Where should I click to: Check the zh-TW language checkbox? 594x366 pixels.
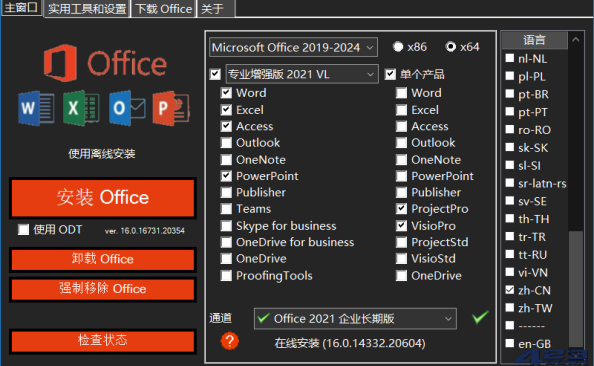[510, 308]
